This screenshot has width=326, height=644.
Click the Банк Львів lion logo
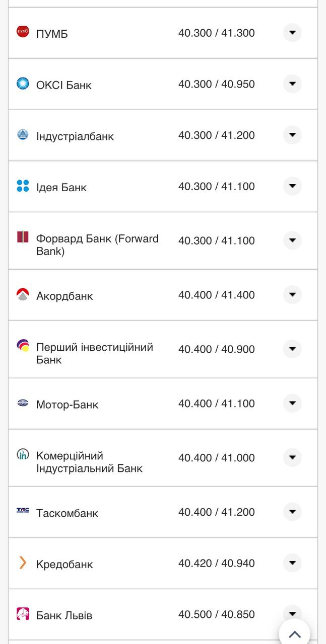pos(22,613)
